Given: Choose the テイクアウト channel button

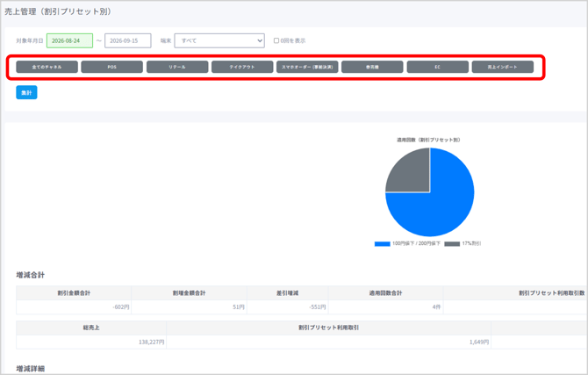Looking at the screenshot, I should (242, 67).
